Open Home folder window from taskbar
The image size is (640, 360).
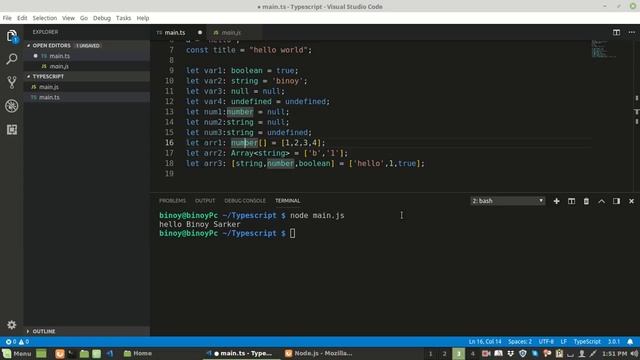click(x=138, y=353)
